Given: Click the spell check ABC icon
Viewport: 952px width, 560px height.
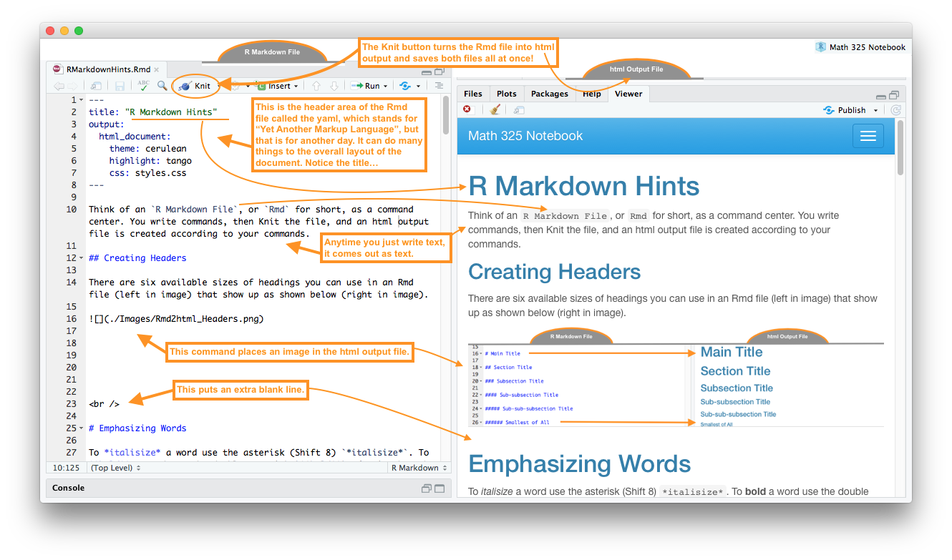Looking at the screenshot, I should (x=144, y=86).
